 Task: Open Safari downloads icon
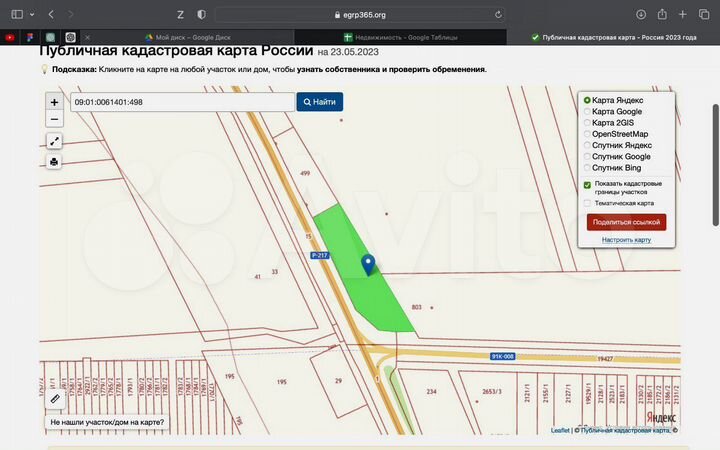[x=641, y=15]
